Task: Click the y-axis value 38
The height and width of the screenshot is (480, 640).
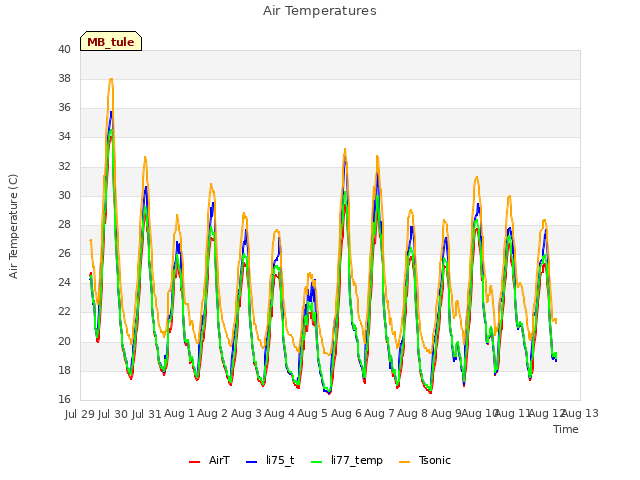Action: click(64, 78)
